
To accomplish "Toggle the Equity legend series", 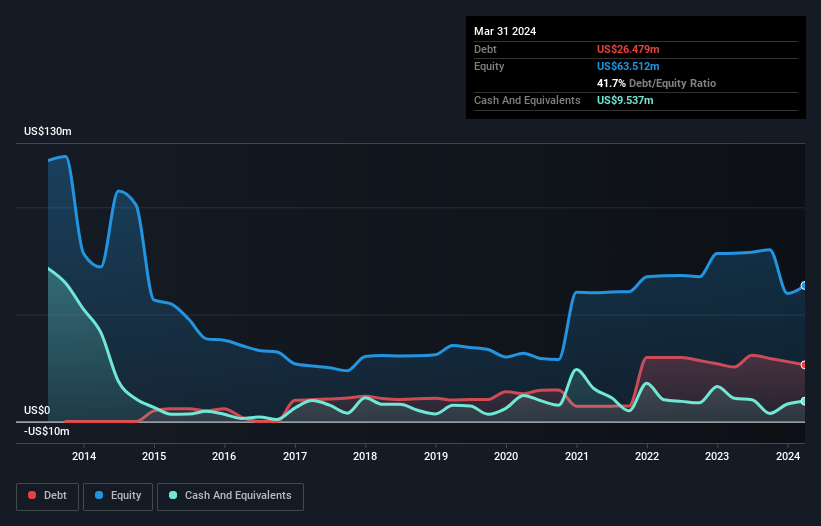I will click(x=118, y=496).
